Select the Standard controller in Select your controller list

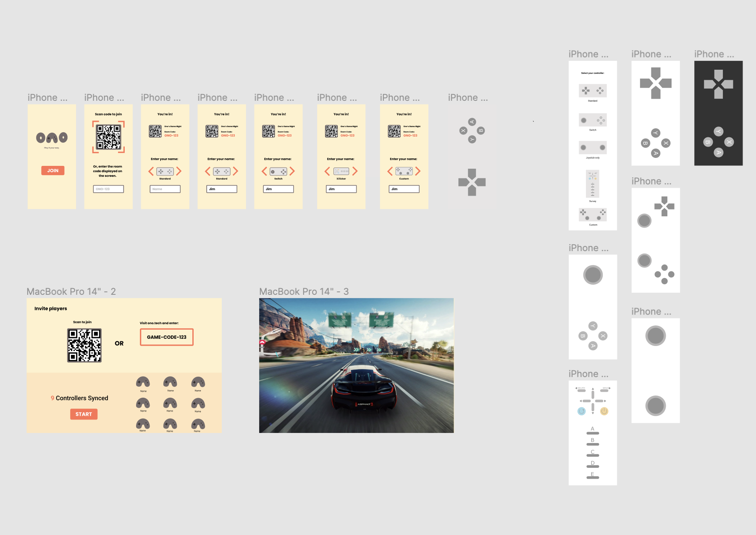click(593, 91)
